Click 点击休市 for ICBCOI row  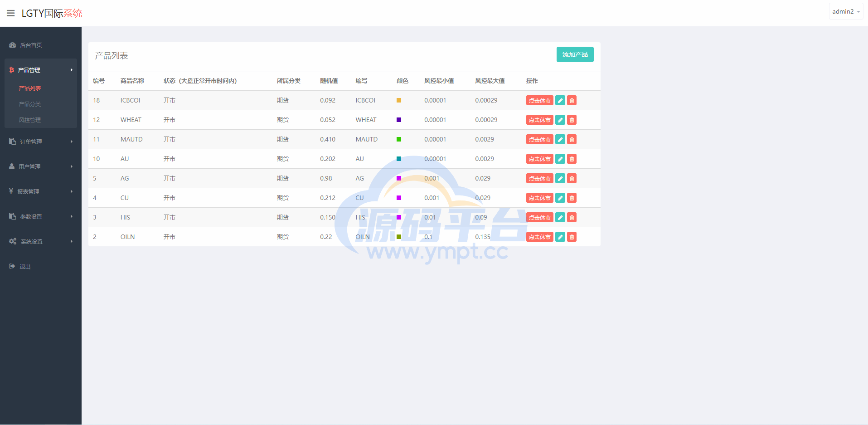click(539, 100)
